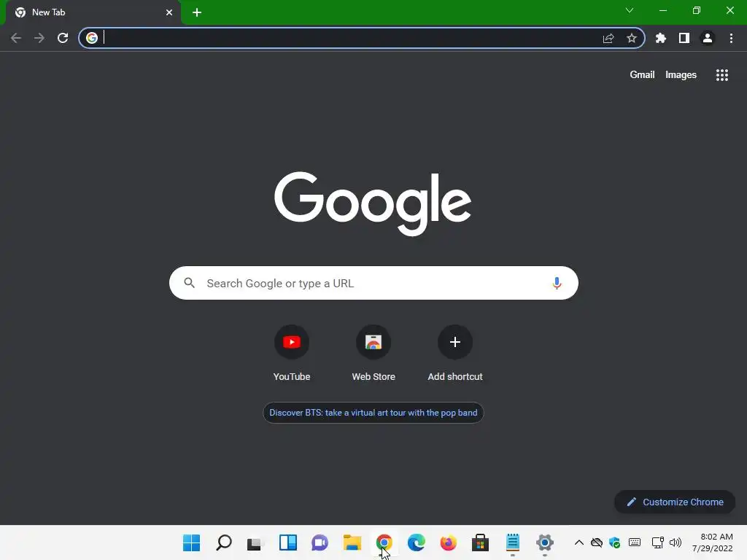Open Customize Chrome
The height and width of the screenshot is (560, 747).
675,502
